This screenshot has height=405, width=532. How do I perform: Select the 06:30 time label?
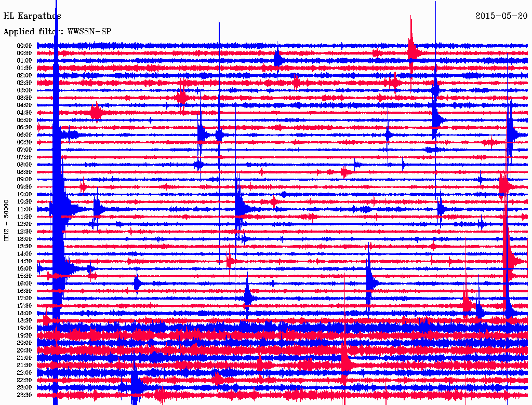tap(24, 142)
